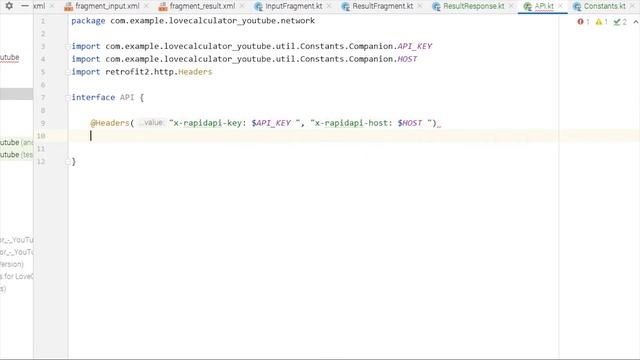
Task: Click the closing fold marker at line 12
Action: click(68, 162)
